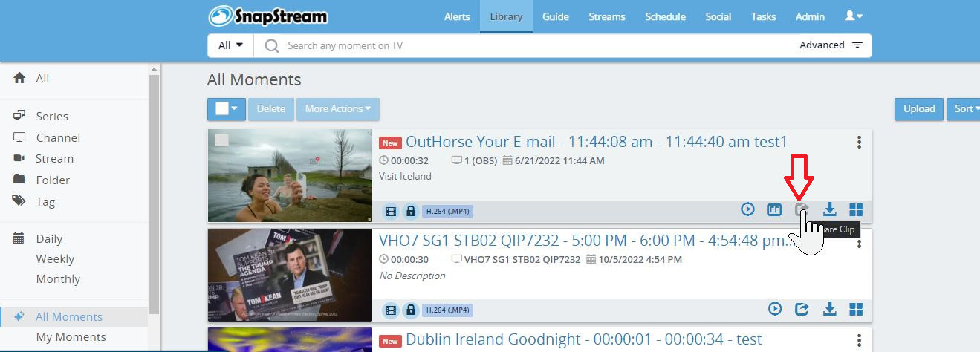The height and width of the screenshot is (352, 980).
Task: Share the VHO7 SG1 STB02 clip
Action: [x=802, y=308]
